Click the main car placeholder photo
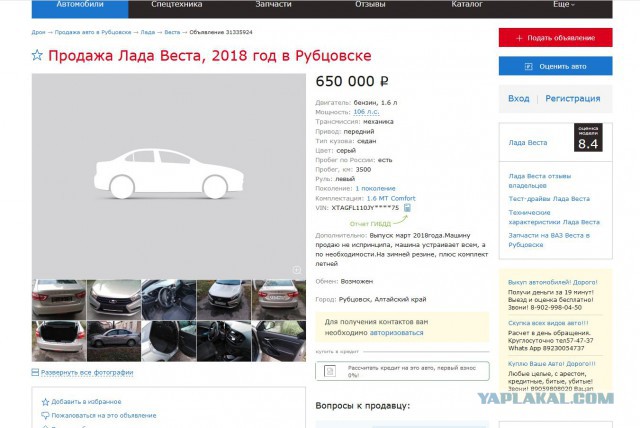The height and width of the screenshot is (428, 640). point(169,176)
